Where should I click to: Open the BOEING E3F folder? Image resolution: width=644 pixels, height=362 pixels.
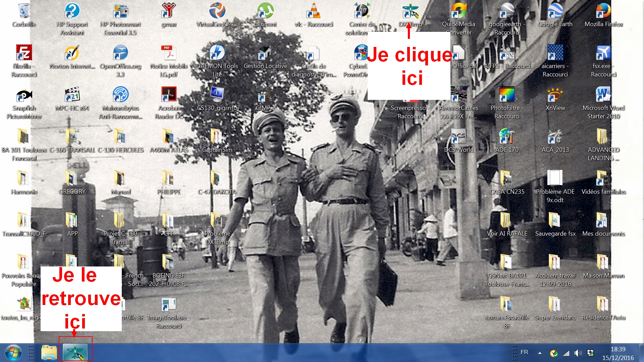coord(169,262)
